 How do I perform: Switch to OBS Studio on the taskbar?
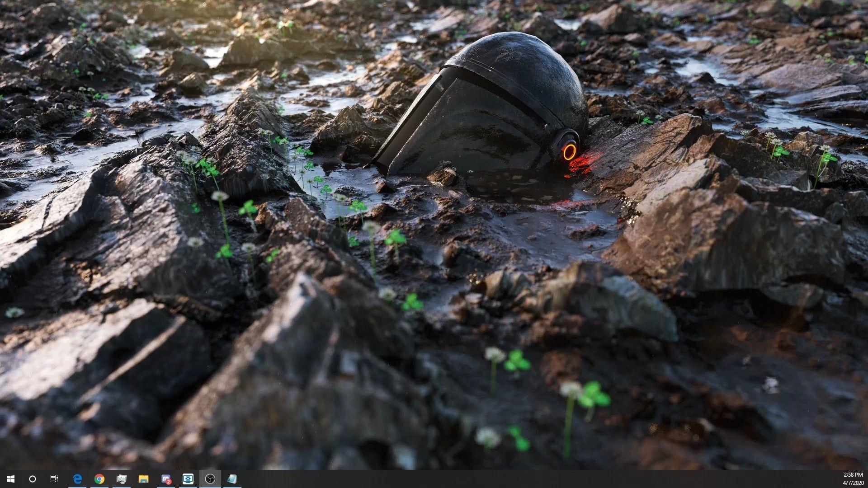[x=210, y=479]
